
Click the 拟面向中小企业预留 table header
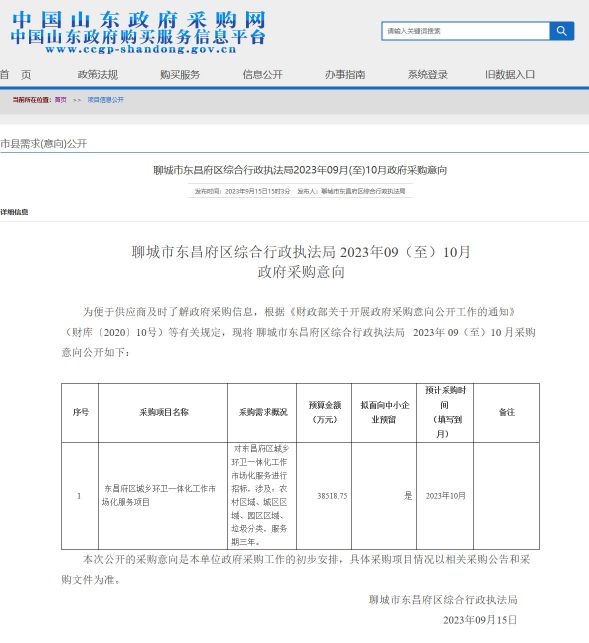point(384,413)
